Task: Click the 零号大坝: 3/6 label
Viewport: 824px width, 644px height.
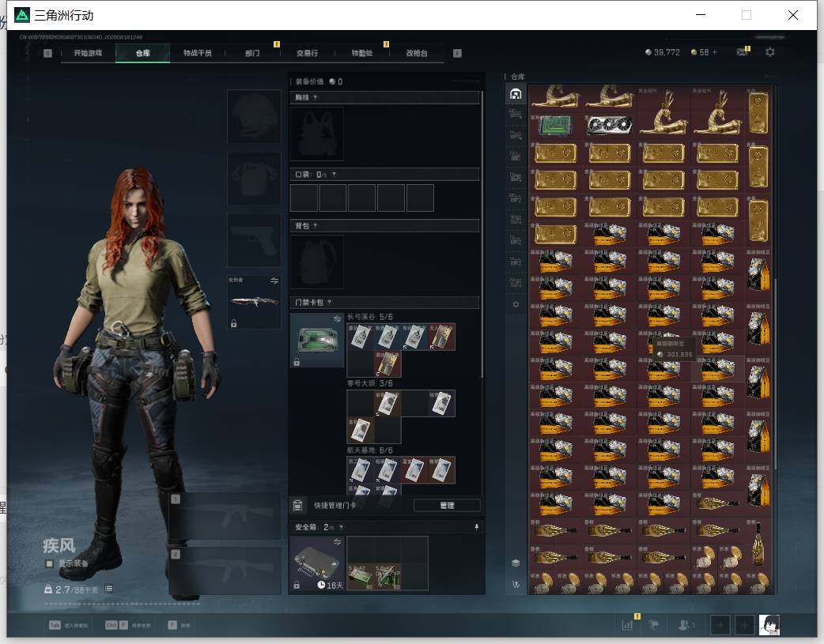Action: pos(370,383)
